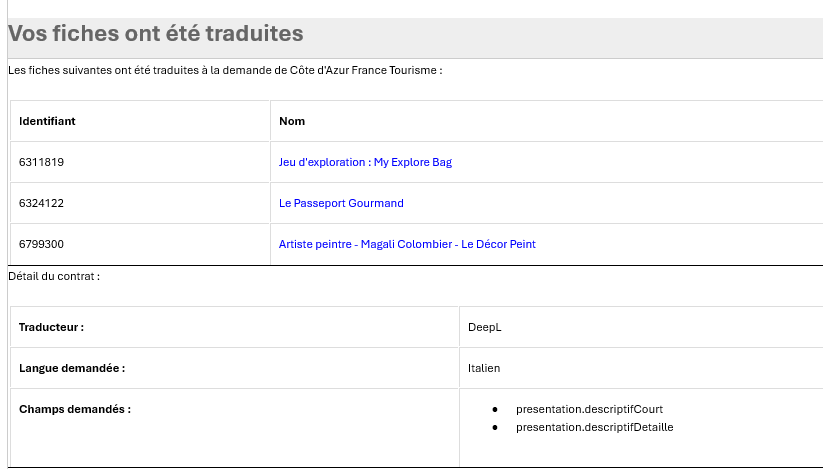Viewport: 823px width, 469px height.
Task: Click the Détail du contrat text
Action: [54, 276]
